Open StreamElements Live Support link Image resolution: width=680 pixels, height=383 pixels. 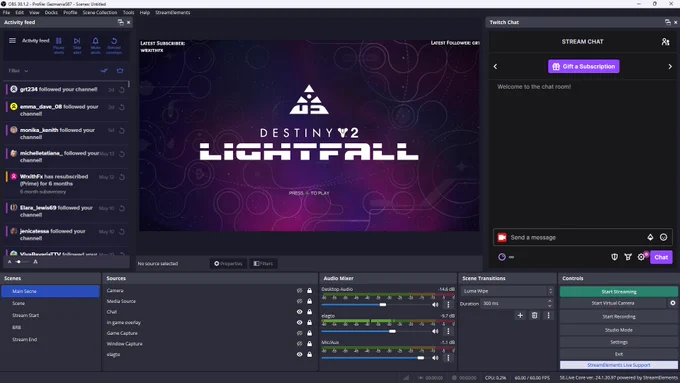(x=618, y=365)
